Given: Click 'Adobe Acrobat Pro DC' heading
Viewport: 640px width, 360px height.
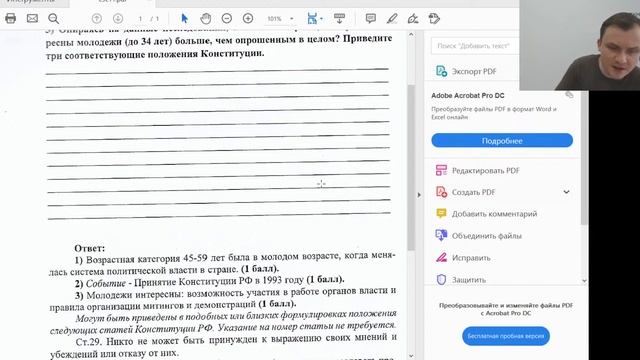Looking at the screenshot, I should (468, 96).
